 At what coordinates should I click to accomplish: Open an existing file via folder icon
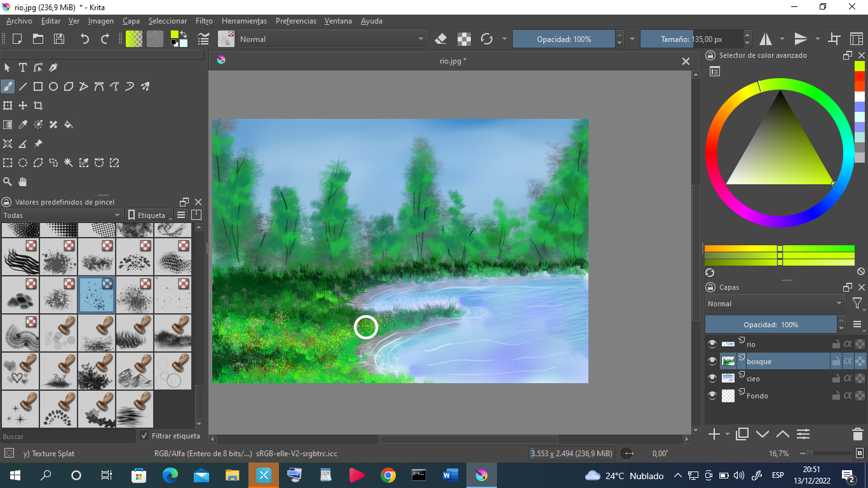coord(38,39)
